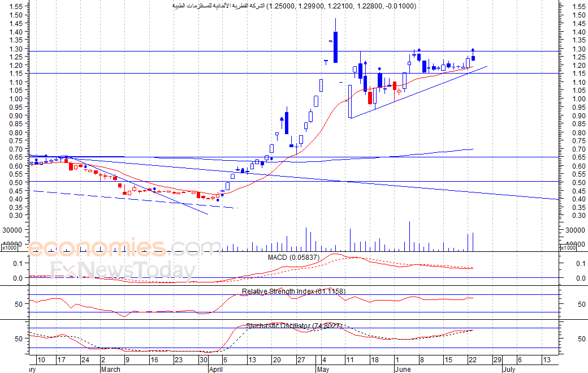The height and width of the screenshot is (373, 588).
Task: Select date label 15 on the time axis
Action: click(x=448, y=360)
